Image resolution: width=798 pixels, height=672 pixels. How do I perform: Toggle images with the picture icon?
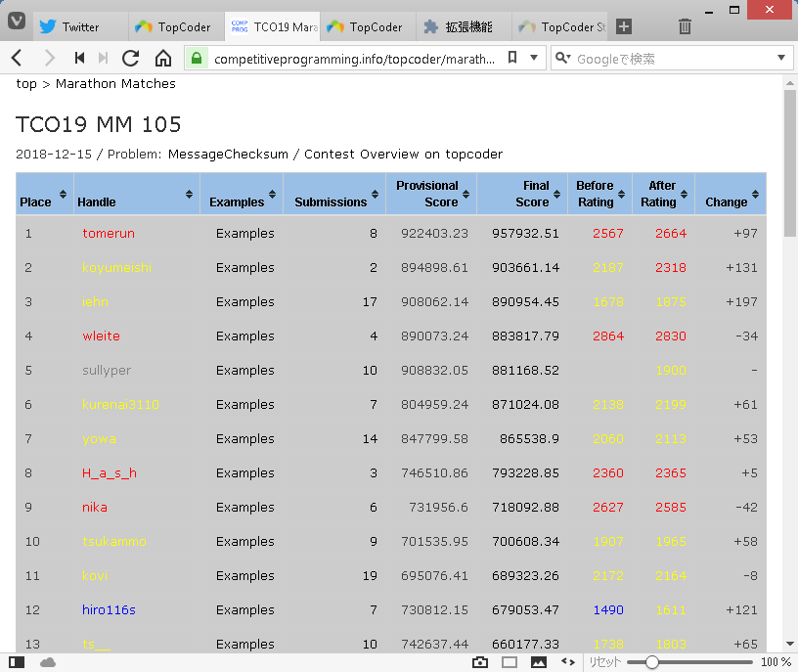pyautogui.click(x=539, y=662)
